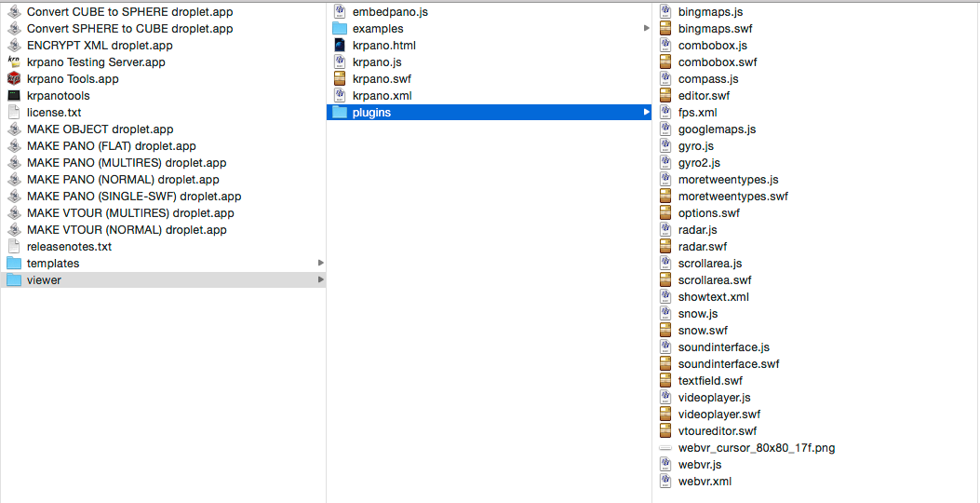Click the krpano.html file icon
Image resolution: width=980 pixels, height=503 pixels.
point(340,45)
